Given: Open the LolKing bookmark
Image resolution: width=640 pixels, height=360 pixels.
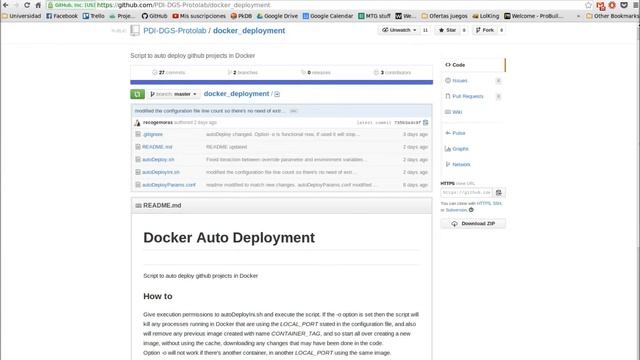Looking at the screenshot, I should (486, 16).
